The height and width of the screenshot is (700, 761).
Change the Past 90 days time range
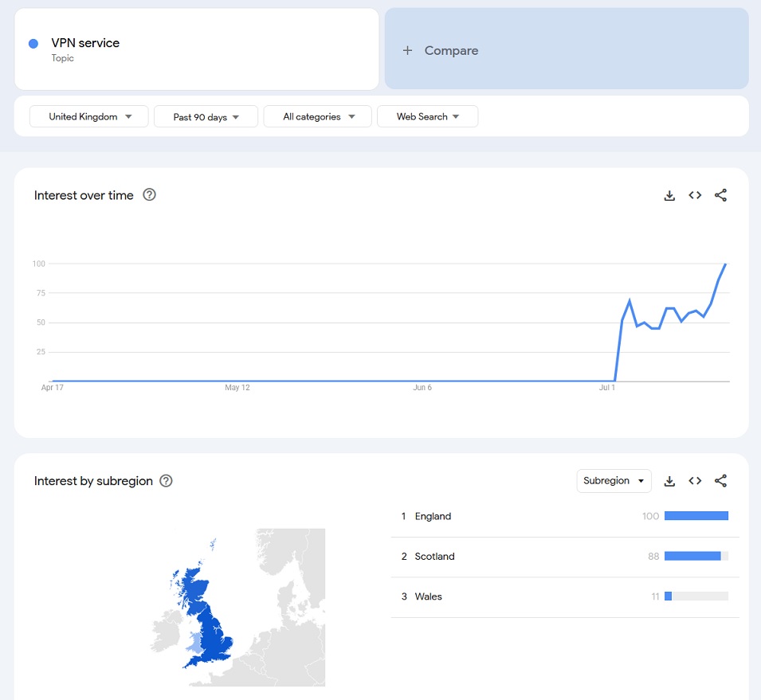point(206,117)
